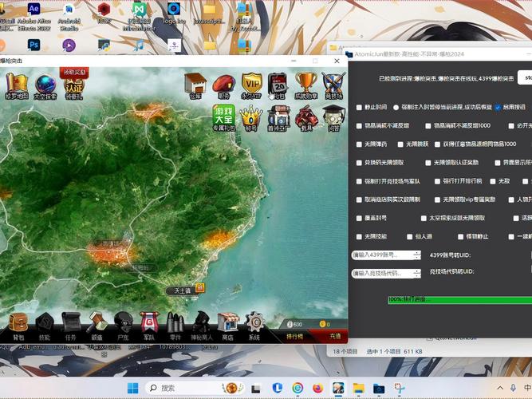Open the factory building icon beside the crown

pos(278,119)
